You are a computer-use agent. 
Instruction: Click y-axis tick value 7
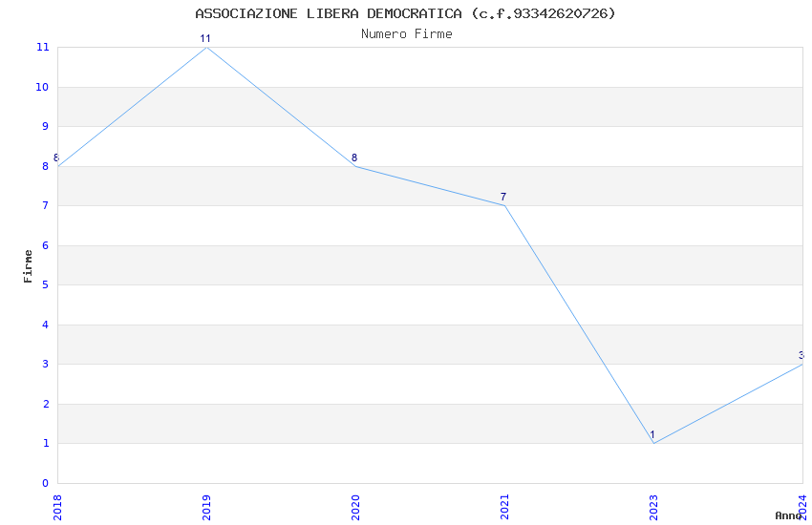tap(46, 205)
